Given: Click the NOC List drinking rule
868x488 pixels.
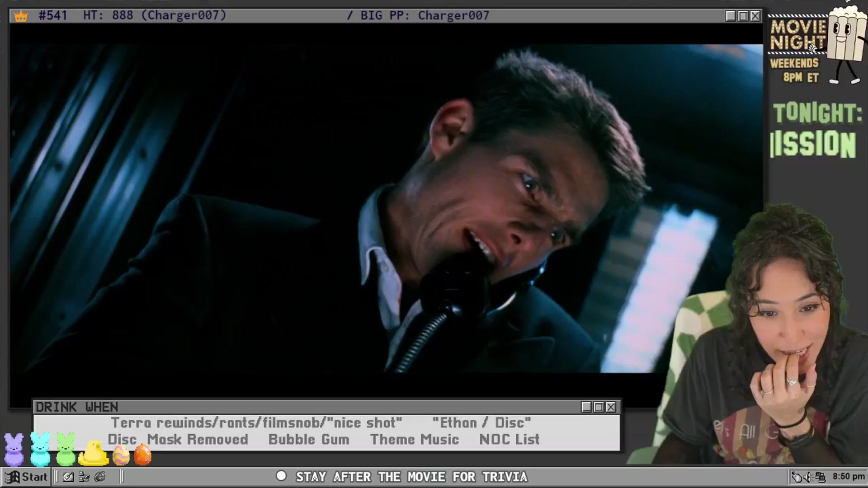Looking at the screenshot, I should (x=509, y=439).
